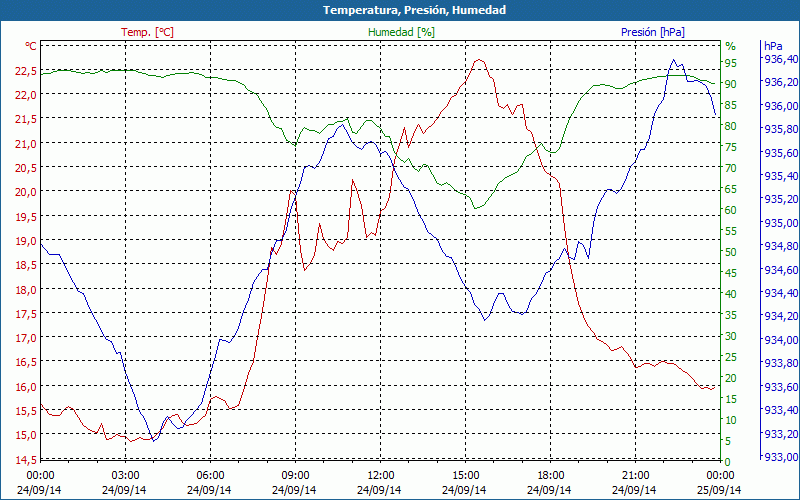800x500 pixels.
Task: Click humidity axis value 40
Action: (x=731, y=294)
